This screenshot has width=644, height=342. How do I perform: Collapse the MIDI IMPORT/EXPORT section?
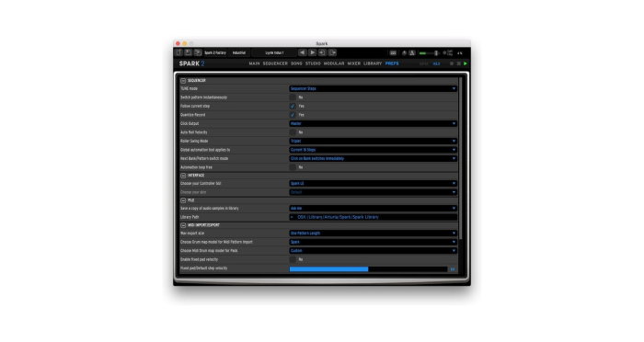[183, 225]
